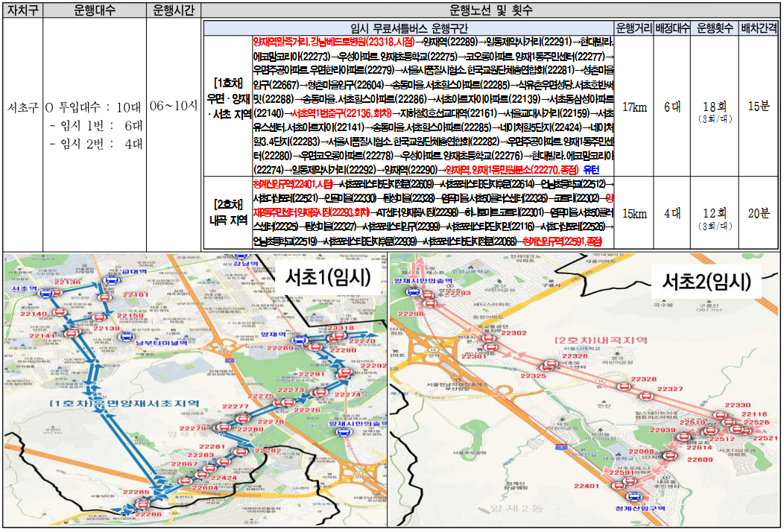This screenshot has width=784, height=532.
Task: Click the '운행노선 및 횟수' header
Action: [x=491, y=10]
